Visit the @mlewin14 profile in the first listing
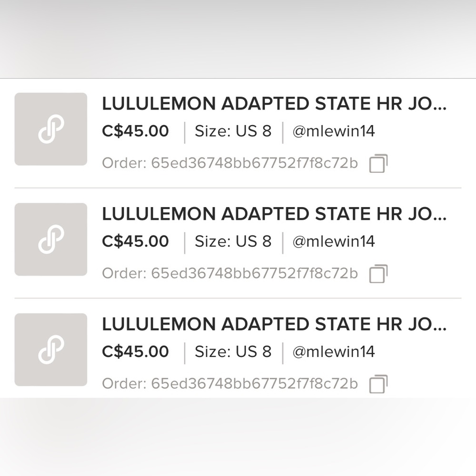This screenshot has width=476, height=476. 333,131
